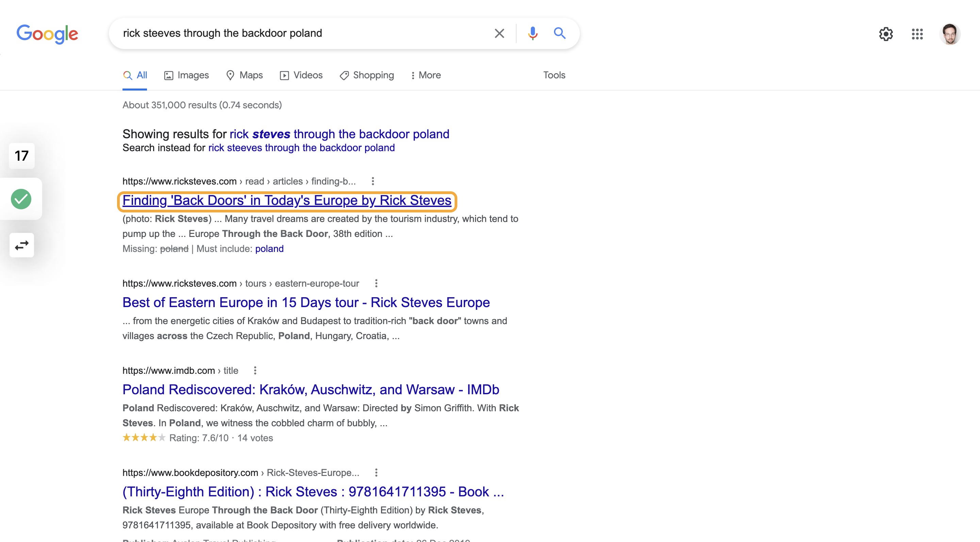
Task: Switch to the Videos tab
Action: click(301, 75)
